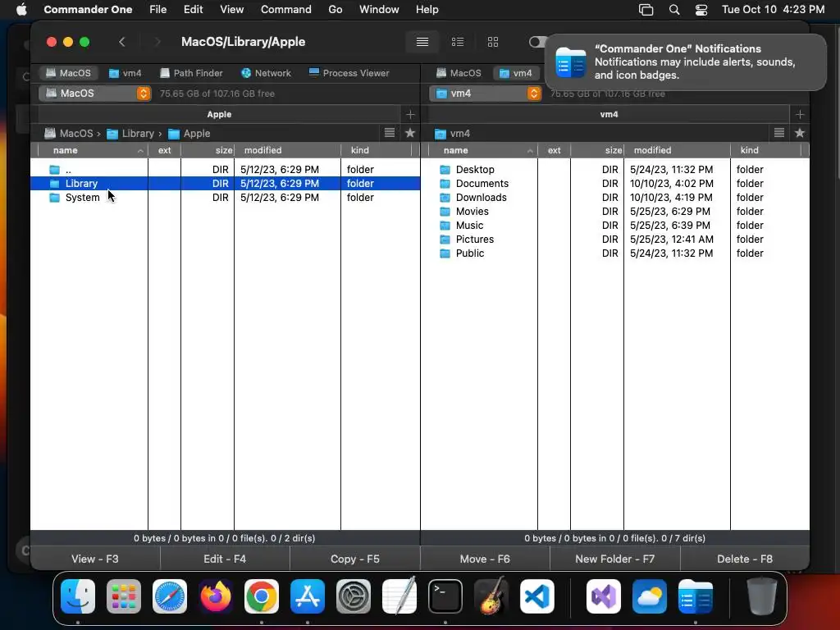Image resolution: width=840 pixels, height=630 pixels.
Task: Select the Movies folder
Action: tap(615, 211)
